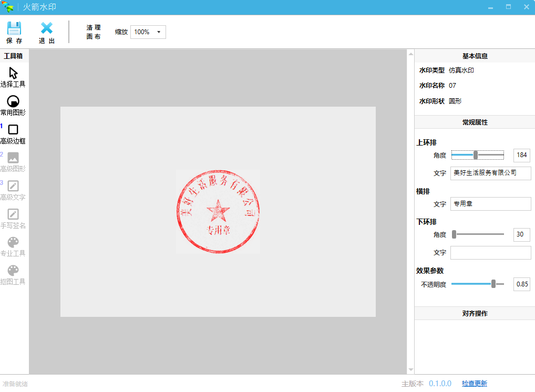Click the Save (保存) floppy disk icon

click(14, 28)
